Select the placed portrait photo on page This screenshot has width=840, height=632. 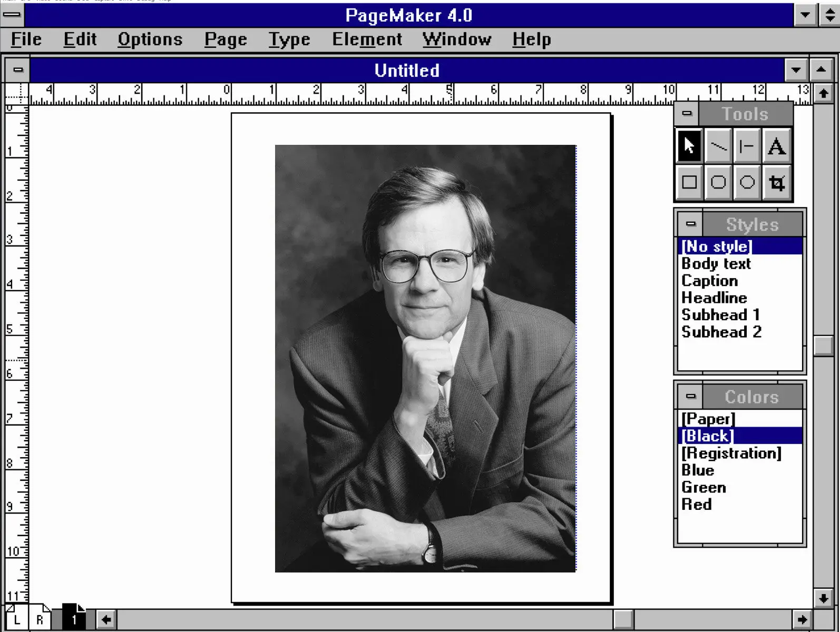point(425,358)
